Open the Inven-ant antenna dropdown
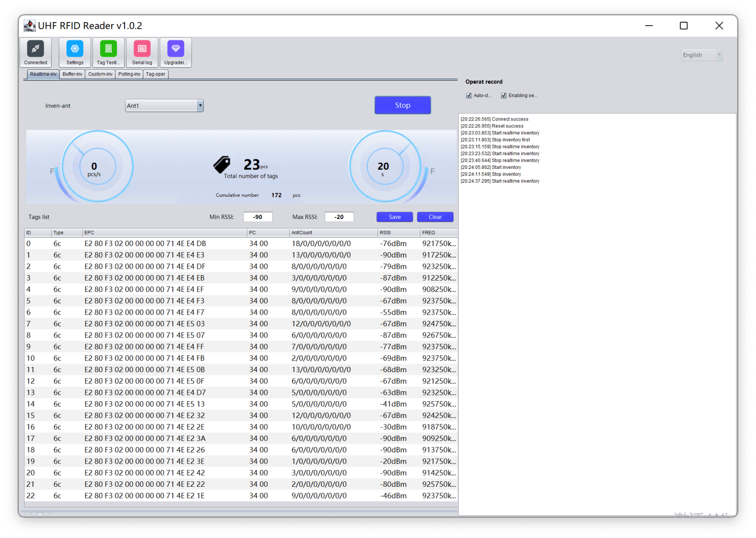Image resolution: width=756 pixels, height=538 pixels. pos(200,105)
